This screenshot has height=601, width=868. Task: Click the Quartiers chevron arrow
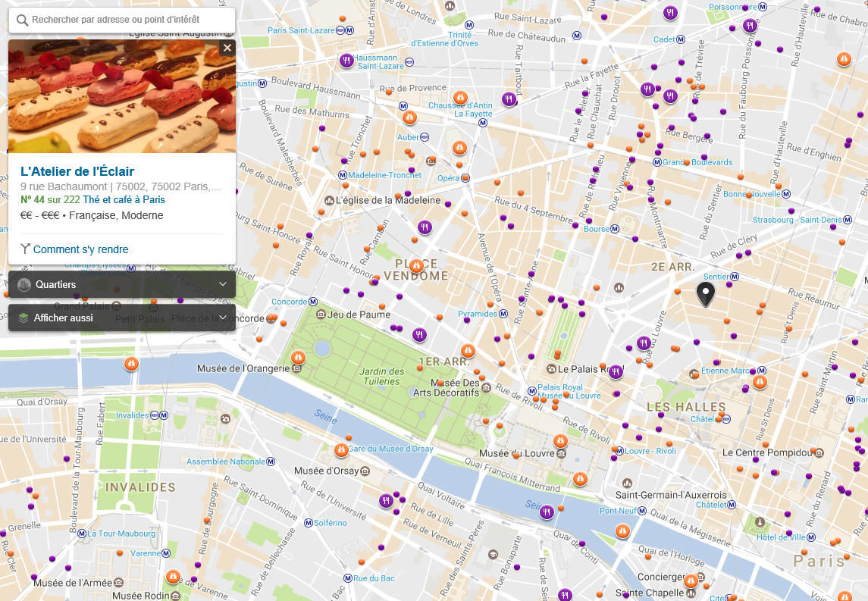pos(223,284)
